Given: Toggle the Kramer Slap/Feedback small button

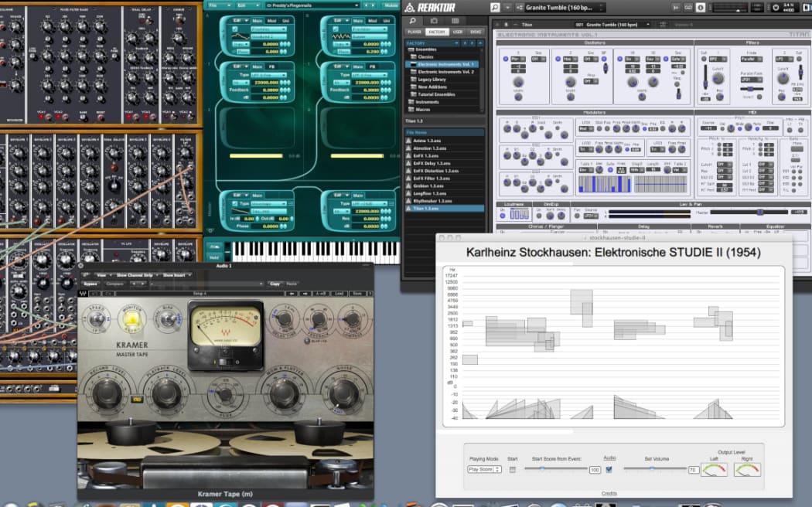Looking at the screenshot, I should (307, 340).
